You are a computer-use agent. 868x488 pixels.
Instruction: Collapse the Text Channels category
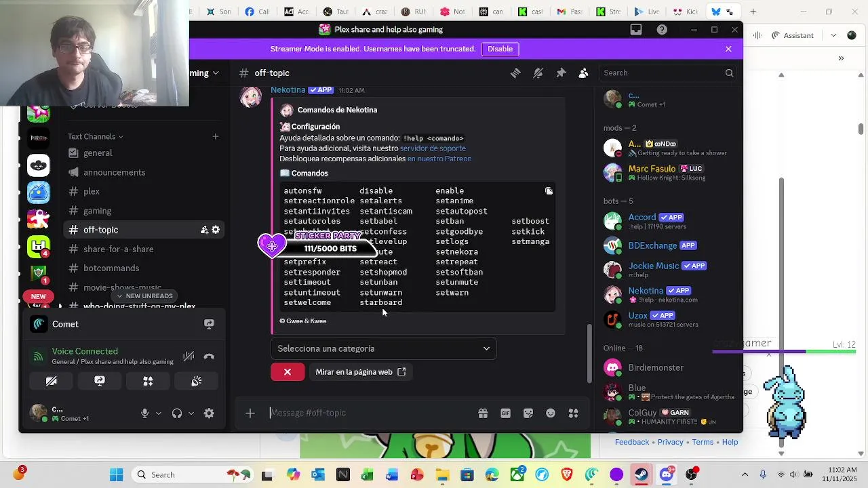coord(95,137)
